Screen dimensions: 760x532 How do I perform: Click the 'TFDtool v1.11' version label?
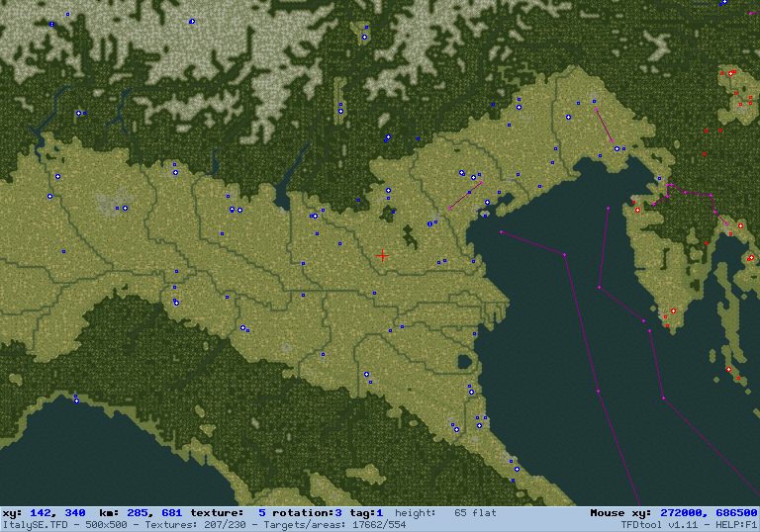click(x=662, y=525)
